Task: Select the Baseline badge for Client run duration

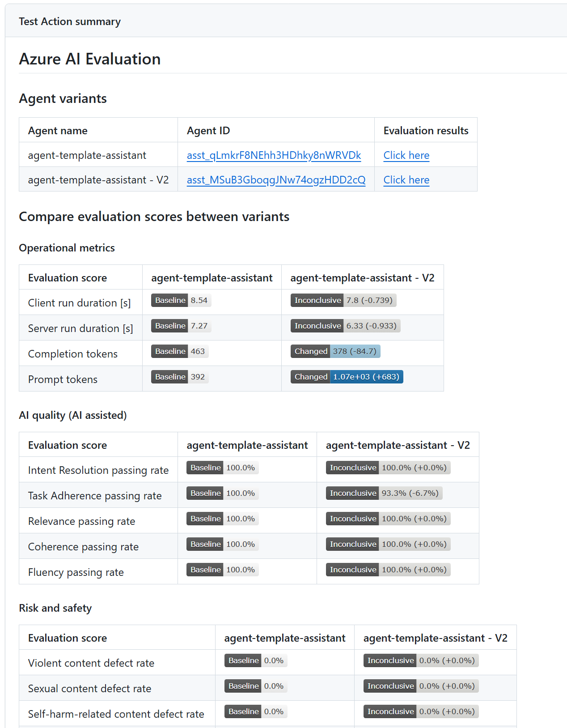Action: click(x=170, y=300)
